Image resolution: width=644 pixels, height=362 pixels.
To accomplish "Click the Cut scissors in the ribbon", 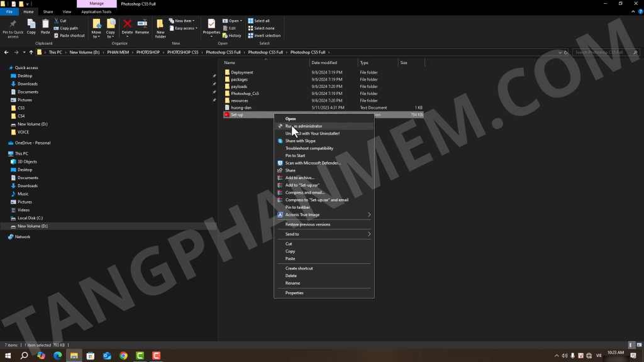I will coord(62,21).
